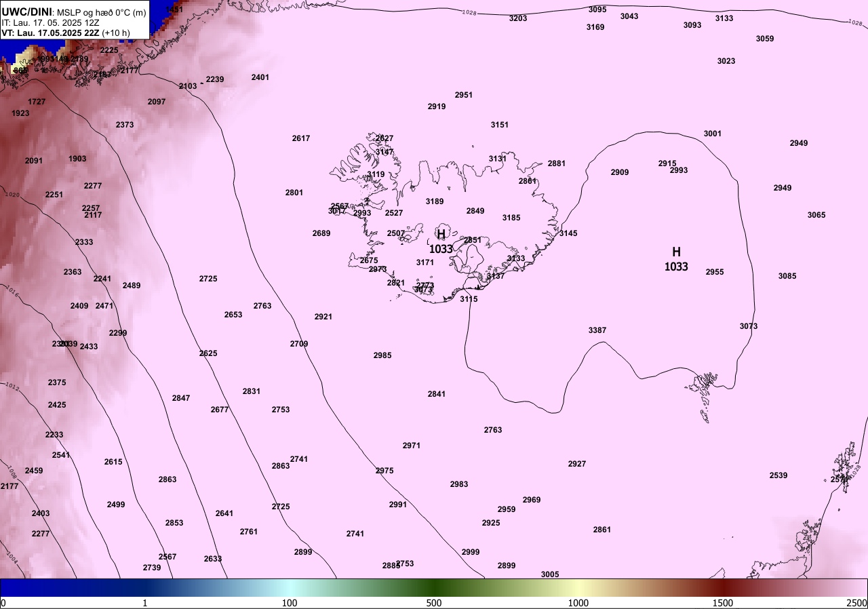
Task: Click the height value 3115 on Iceland's south coast
Action: coord(469,299)
